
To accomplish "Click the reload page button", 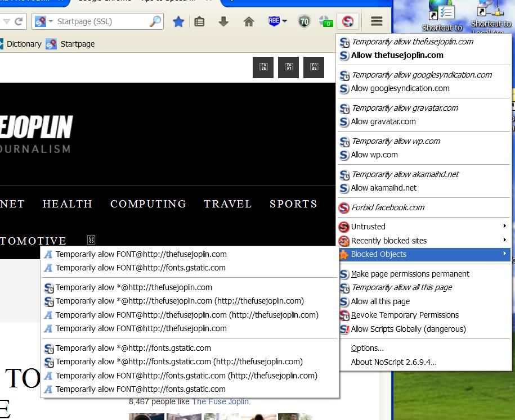I will [x=19, y=21].
